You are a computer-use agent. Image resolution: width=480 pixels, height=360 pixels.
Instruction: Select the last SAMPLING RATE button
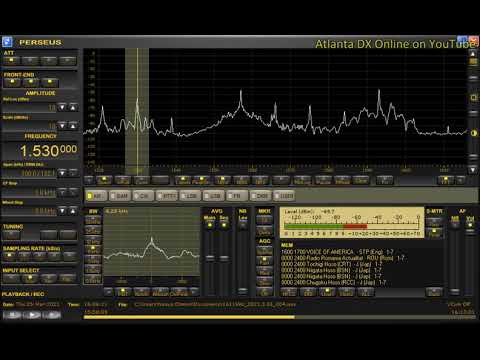click(x=70, y=257)
